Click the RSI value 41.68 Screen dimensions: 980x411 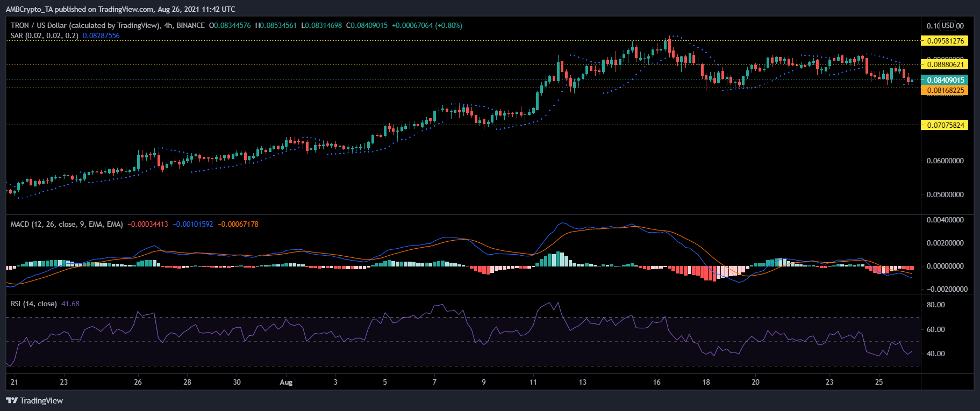pyautogui.click(x=70, y=304)
